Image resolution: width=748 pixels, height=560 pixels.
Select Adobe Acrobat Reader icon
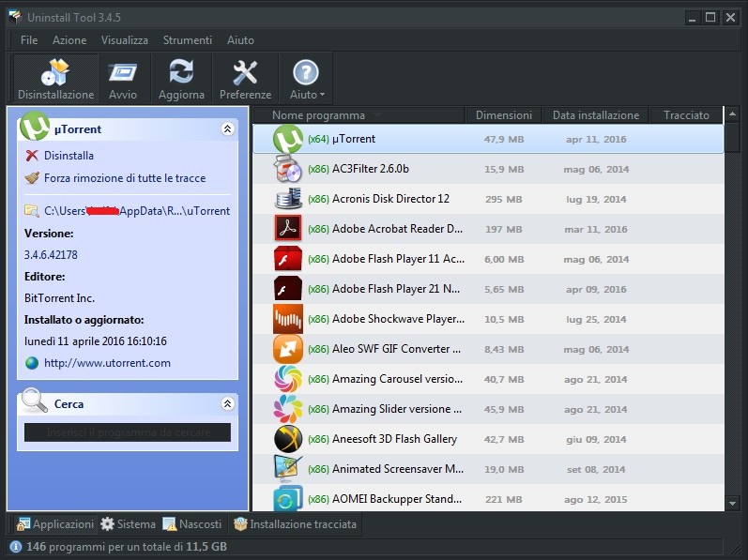(287, 229)
